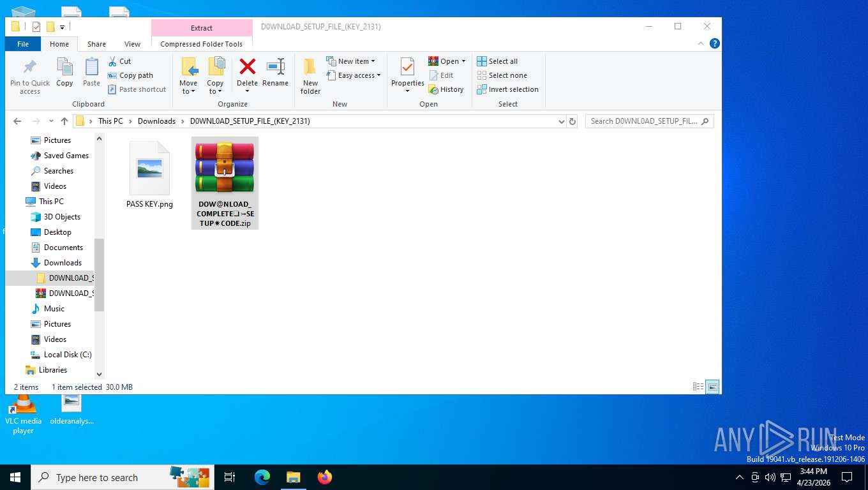Click the Copy ribbon button
868x490 pixels.
point(64,73)
